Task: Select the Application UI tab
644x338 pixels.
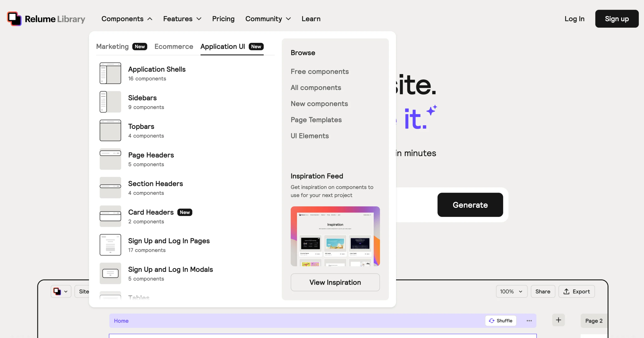Action: (223, 46)
